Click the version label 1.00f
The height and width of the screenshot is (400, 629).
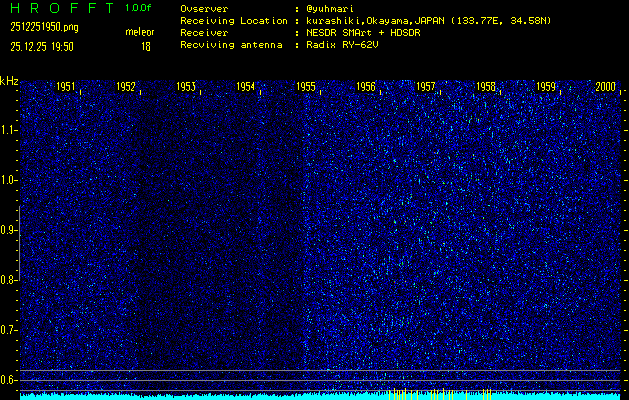coord(138,8)
